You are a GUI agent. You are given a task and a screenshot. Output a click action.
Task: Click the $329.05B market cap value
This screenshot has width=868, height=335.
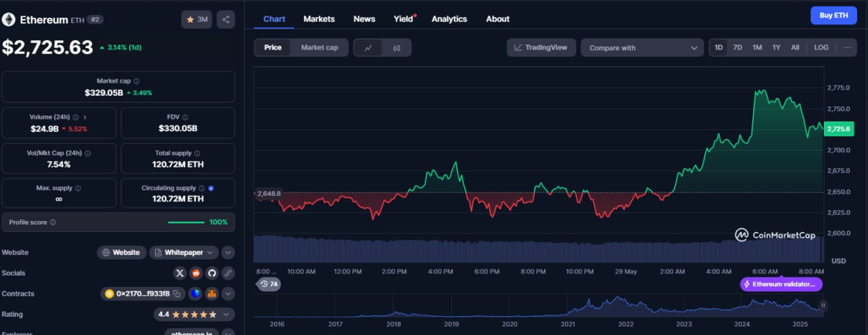point(104,93)
